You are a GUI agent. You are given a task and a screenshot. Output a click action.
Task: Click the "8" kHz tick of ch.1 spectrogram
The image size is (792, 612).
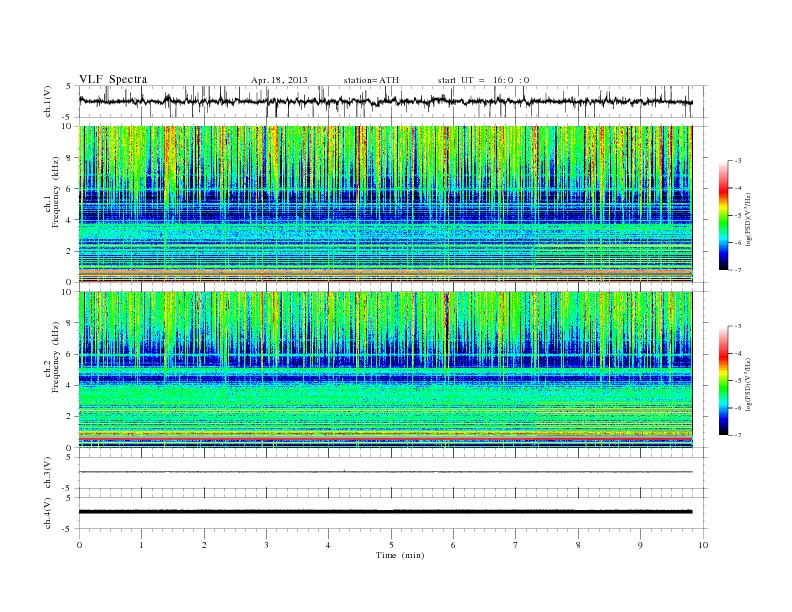[69, 158]
